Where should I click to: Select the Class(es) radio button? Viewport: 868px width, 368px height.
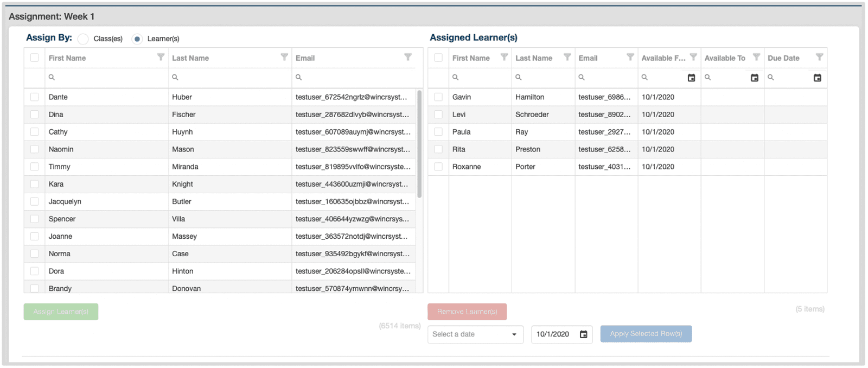click(83, 39)
